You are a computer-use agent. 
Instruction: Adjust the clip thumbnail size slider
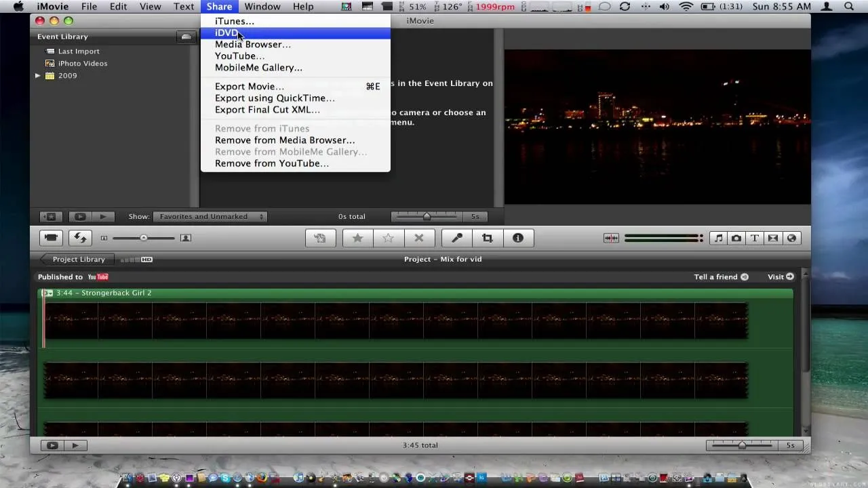click(143, 238)
